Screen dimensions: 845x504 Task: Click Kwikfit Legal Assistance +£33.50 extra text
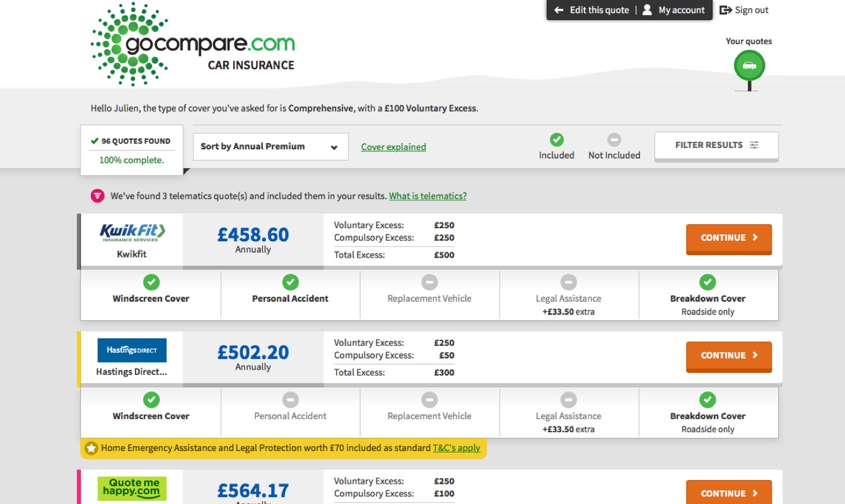(568, 312)
